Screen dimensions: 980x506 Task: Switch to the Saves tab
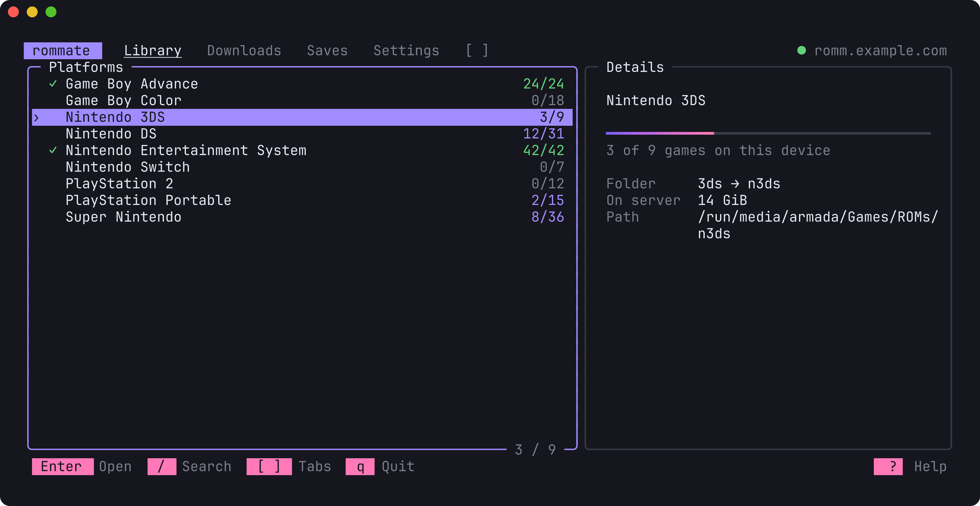point(327,51)
